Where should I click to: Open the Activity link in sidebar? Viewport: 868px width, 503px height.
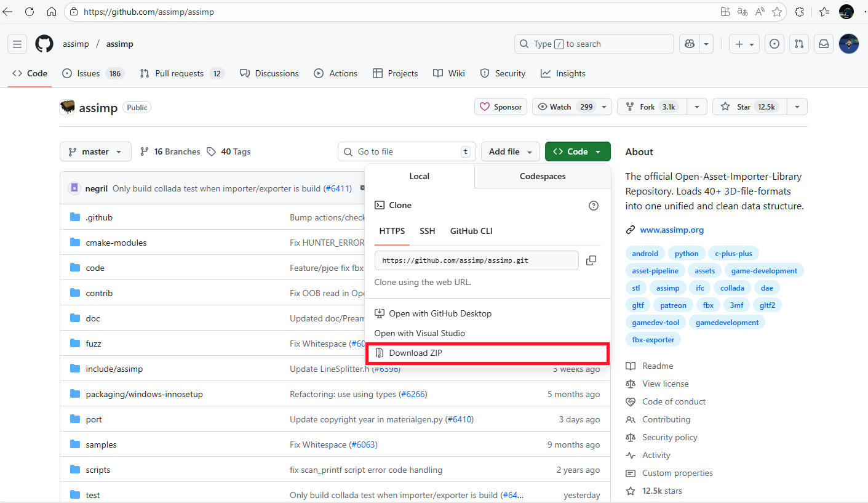click(648, 455)
